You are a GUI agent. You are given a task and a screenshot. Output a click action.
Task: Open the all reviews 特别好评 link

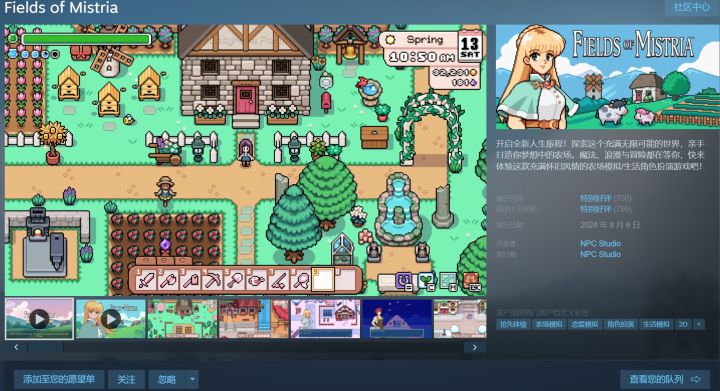pos(596,209)
